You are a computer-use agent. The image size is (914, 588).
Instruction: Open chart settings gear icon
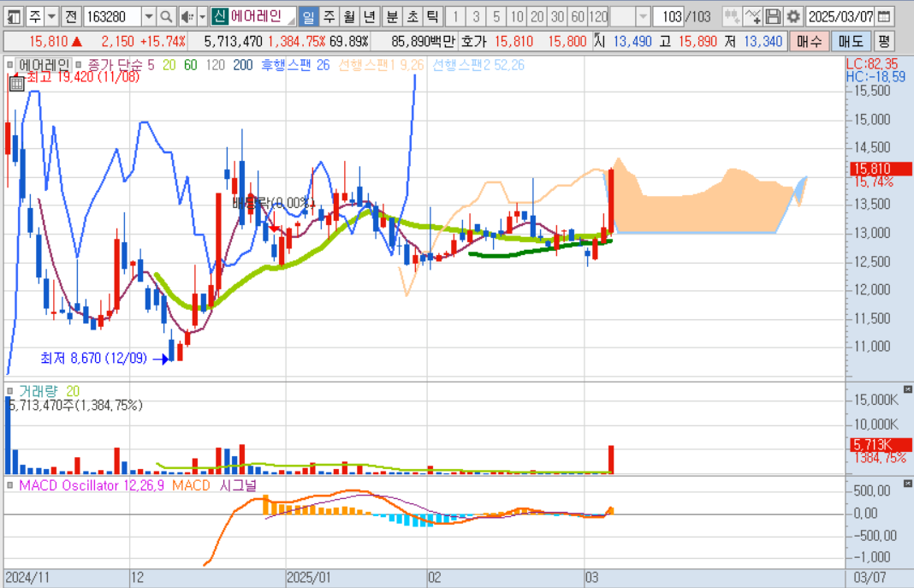pos(793,16)
